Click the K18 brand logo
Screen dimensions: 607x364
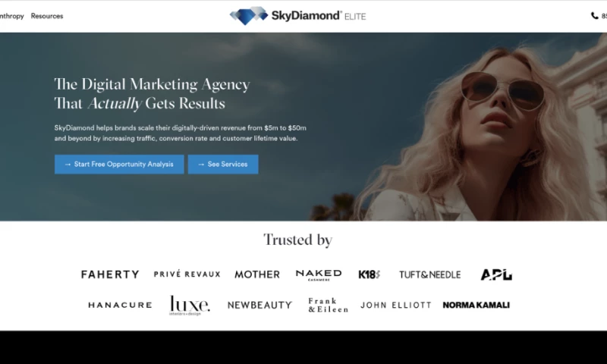(370, 275)
